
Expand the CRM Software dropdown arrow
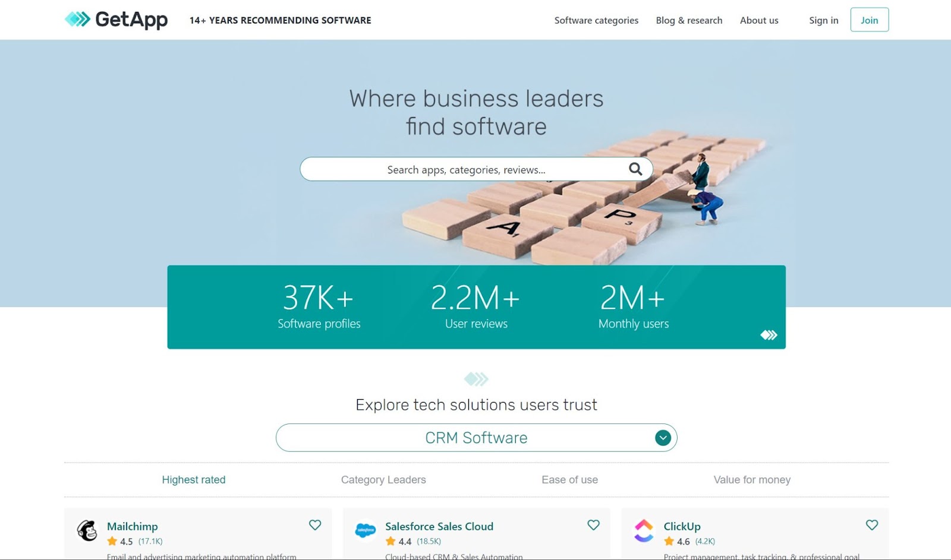pyautogui.click(x=663, y=438)
